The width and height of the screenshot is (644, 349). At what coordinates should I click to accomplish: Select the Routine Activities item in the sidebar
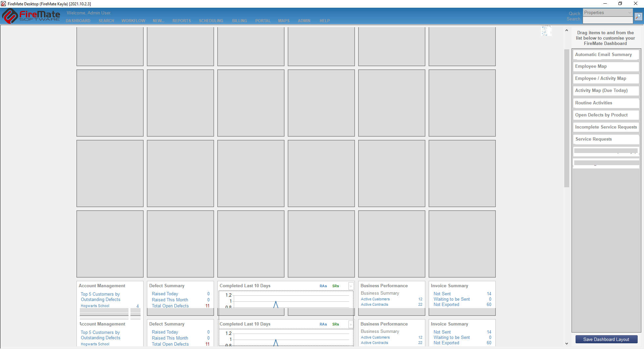pos(606,103)
